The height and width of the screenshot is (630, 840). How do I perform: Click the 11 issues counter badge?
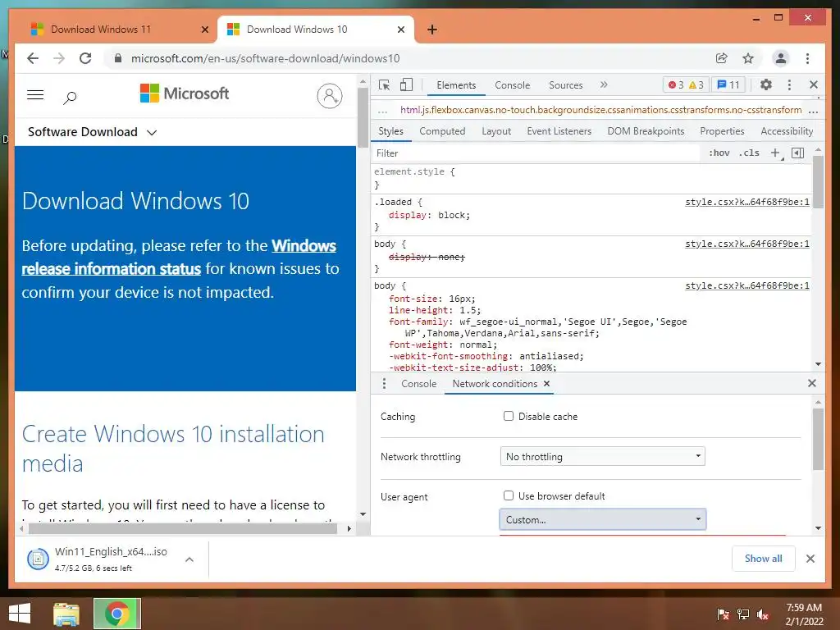point(728,84)
